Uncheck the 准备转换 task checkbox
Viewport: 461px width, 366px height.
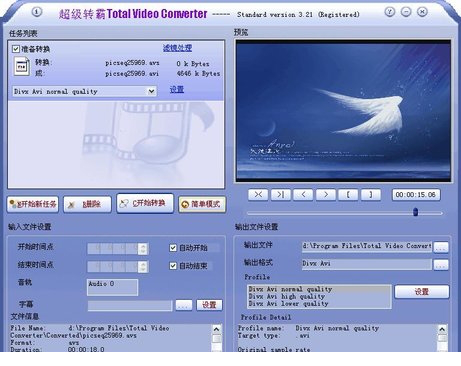click(x=16, y=49)
